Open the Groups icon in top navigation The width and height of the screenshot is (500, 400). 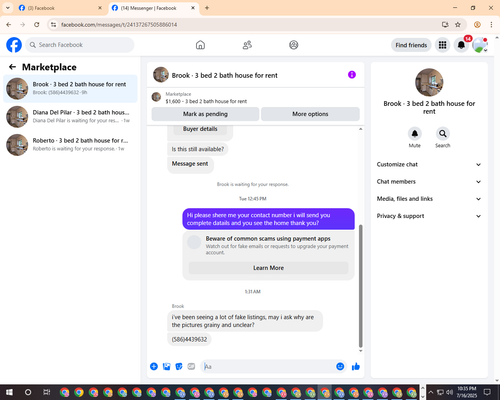(x=294, y=45)
